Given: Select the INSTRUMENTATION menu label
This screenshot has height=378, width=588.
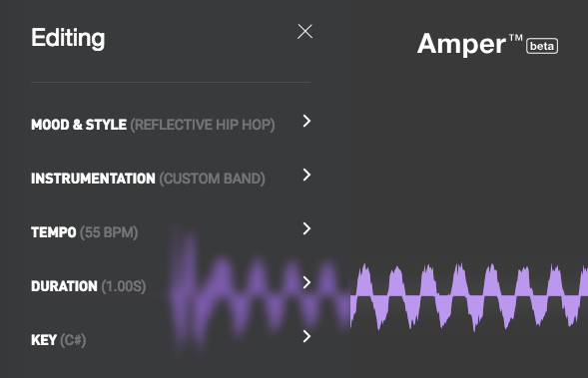Looking at the screenshot, I should 93,179.
